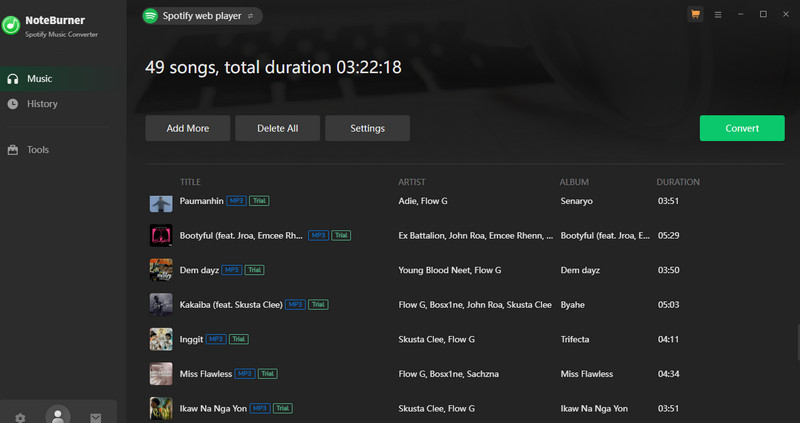The image size is (800, 423).
Task: Select the song title Inggit
Action: (x=191, y=339)
